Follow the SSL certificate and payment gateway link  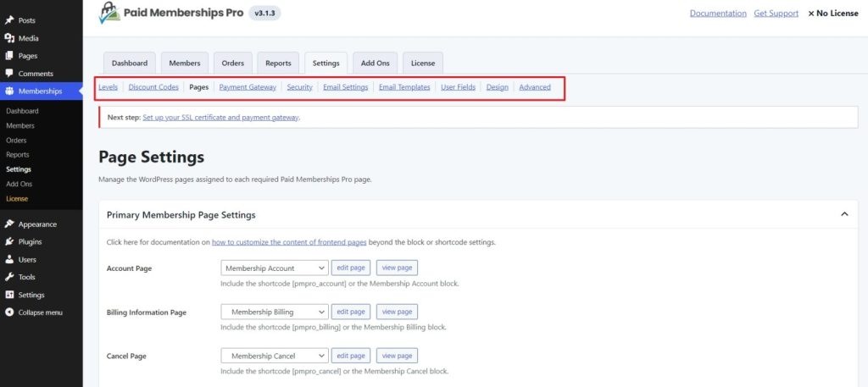click(220, 117)
